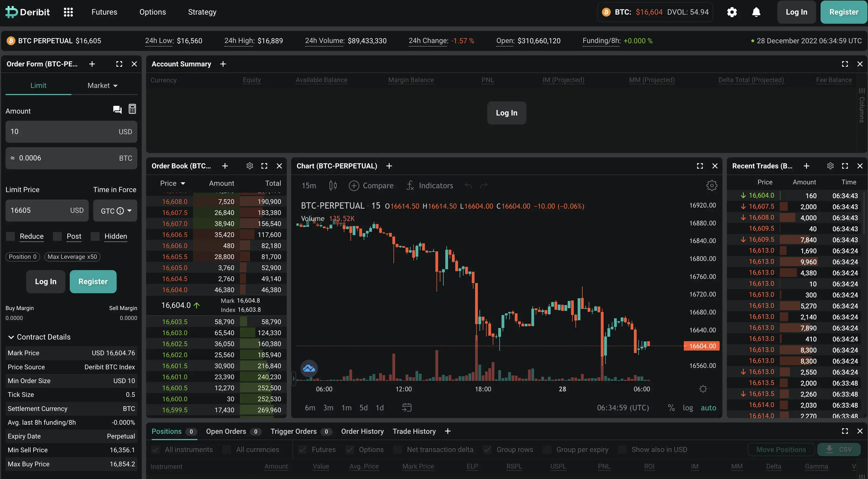Click Move Positions button
The height and width of the screenshot is (479, 868).
[781, 449]
